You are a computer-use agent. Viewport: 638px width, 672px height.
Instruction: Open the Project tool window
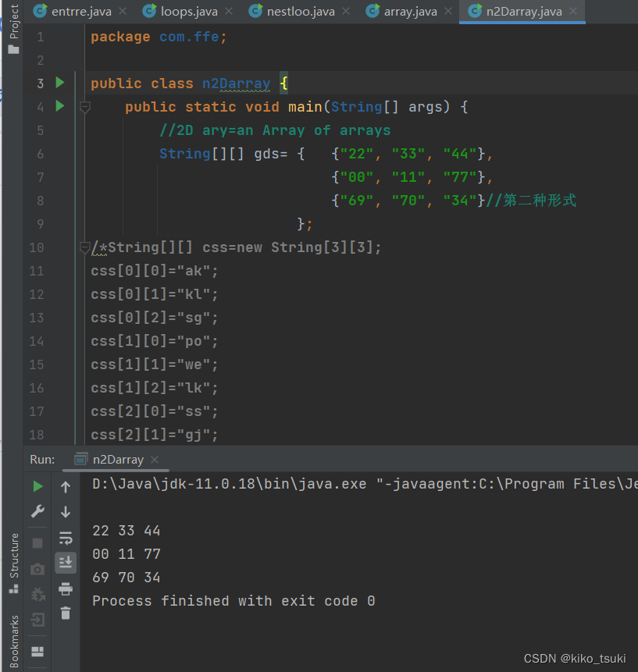coord(14,29)
